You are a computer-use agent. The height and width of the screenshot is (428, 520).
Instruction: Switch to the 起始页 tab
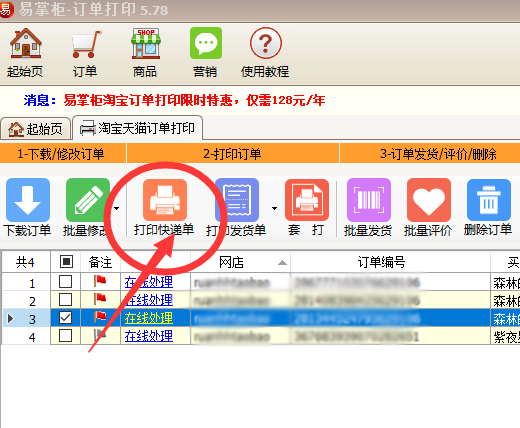pos(36,129)
